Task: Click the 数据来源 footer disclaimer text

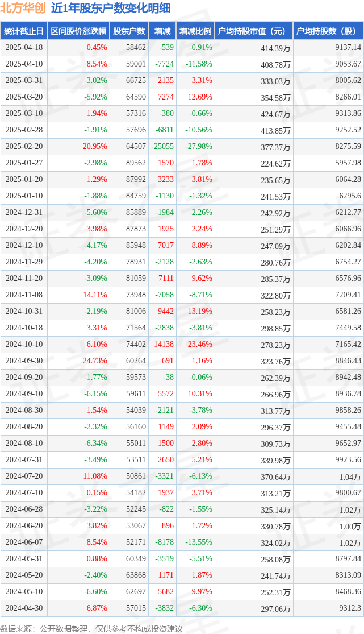Action: (x=91, y=629)
